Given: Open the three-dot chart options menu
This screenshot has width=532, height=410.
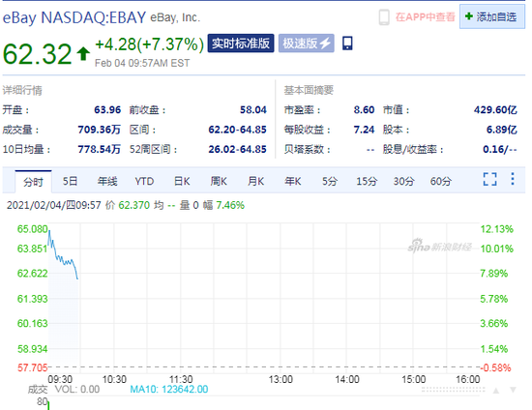Looking at the screenshot, I should point(513,179).
